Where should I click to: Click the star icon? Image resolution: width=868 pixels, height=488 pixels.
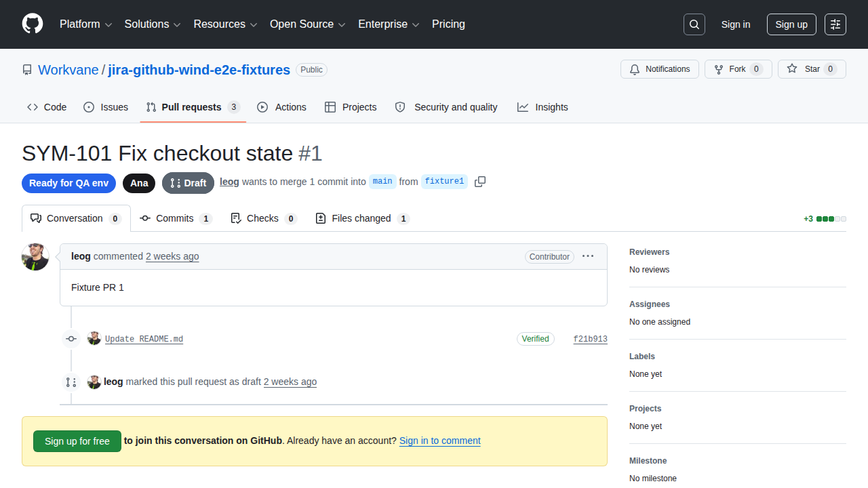[x=792, y=69]
